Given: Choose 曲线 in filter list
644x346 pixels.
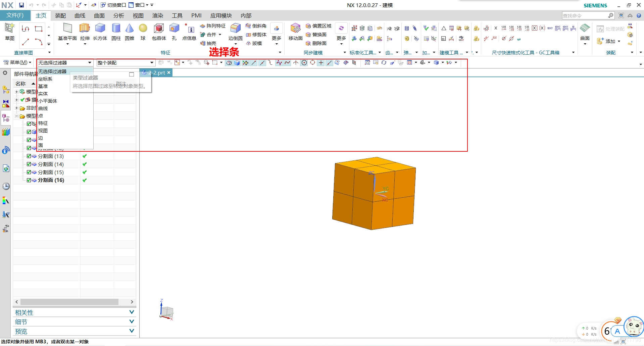Looking at the screenshot, I should pos(65,108).
